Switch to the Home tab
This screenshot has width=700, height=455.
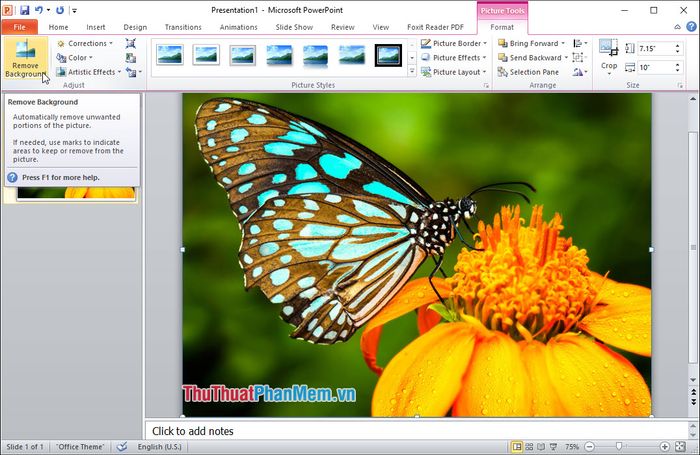[x=58, y=27]
